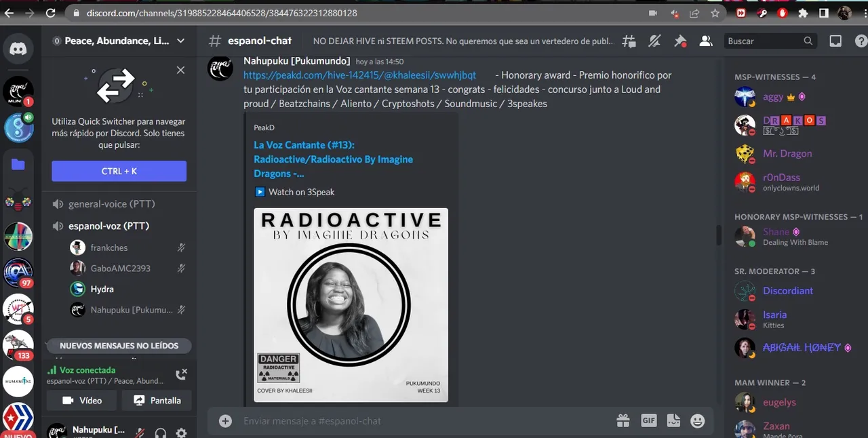Viewport: 868px width, 438px height.
Task: Disconnect from voice call icon
Action: coord(181,374)
